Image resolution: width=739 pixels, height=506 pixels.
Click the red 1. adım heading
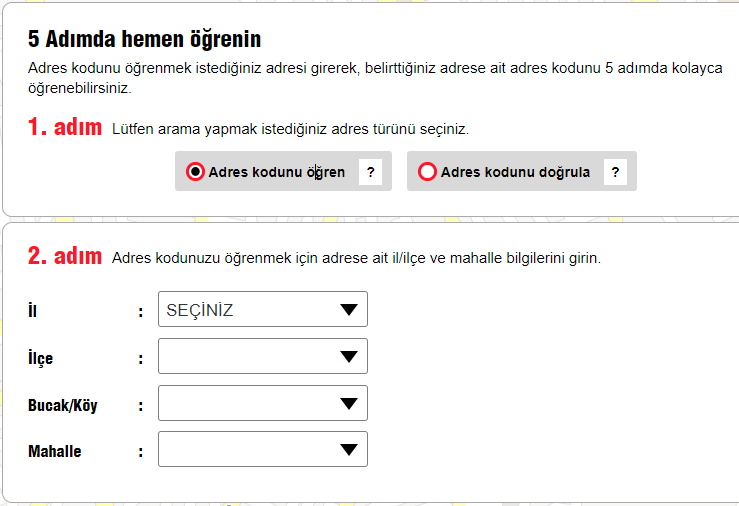pos(65,128)
